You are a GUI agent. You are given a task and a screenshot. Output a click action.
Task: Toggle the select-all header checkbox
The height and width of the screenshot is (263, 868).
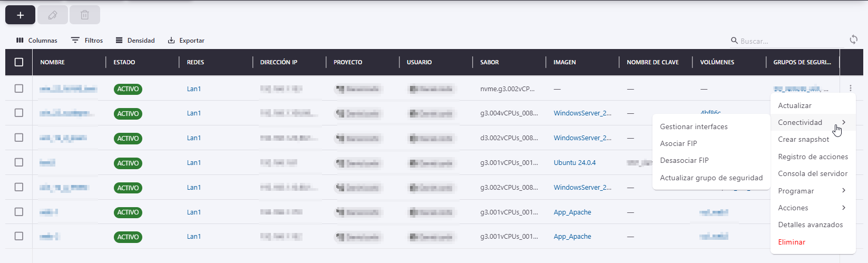click(19, 62)
